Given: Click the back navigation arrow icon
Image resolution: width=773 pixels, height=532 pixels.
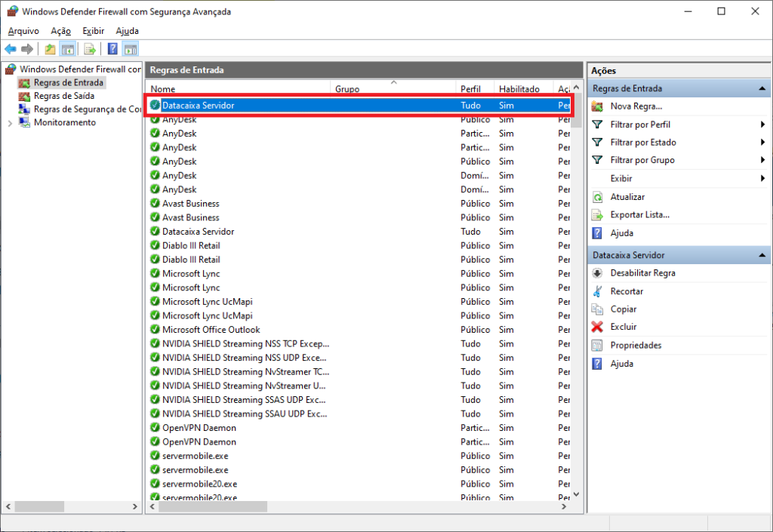Looking at the screenshot, I should (x=10, y=48).
